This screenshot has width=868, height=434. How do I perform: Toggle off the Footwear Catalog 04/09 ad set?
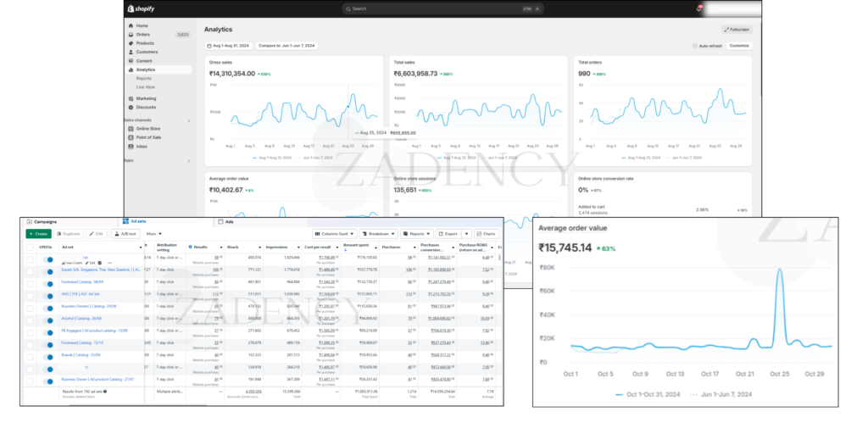[x=48, y=282]
